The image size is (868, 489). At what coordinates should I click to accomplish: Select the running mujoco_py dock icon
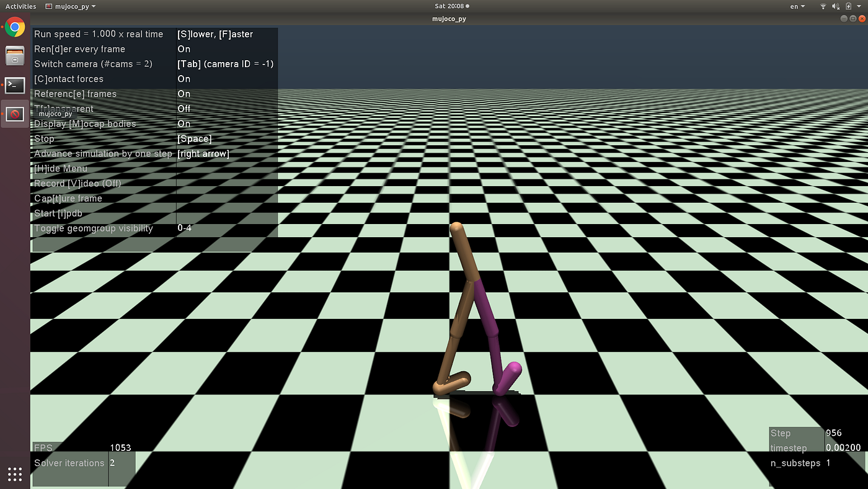pos(15,114)
